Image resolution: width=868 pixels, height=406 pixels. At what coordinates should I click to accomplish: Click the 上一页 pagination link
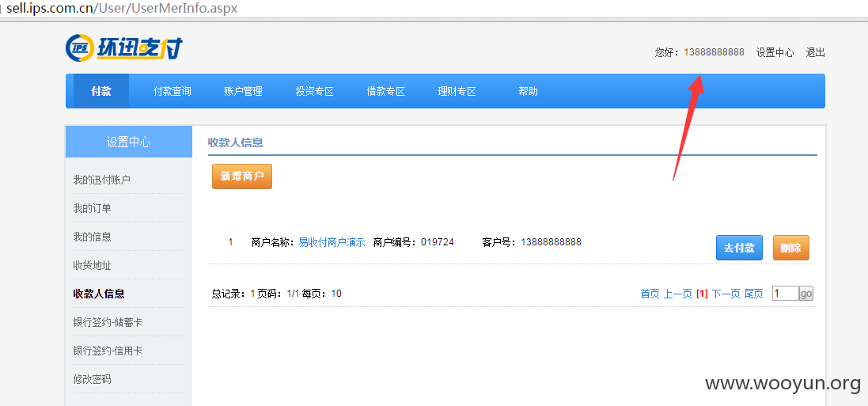(x=677, y=294)
